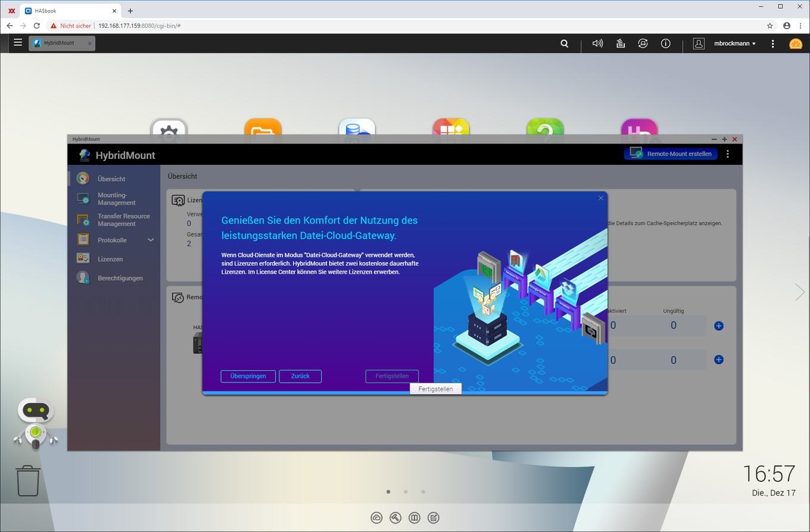
Task: Bookmark page with star icon
Action: [x=769, y=26]
